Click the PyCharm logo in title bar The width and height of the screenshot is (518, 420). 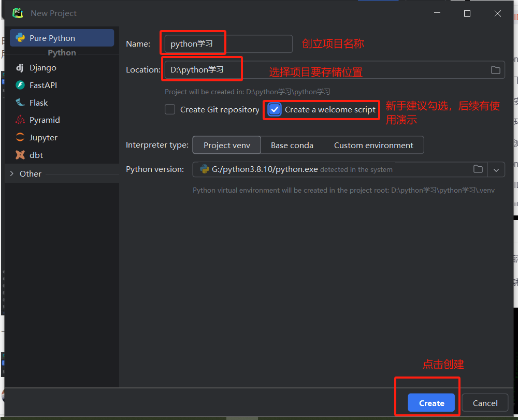tap(18, 13)
